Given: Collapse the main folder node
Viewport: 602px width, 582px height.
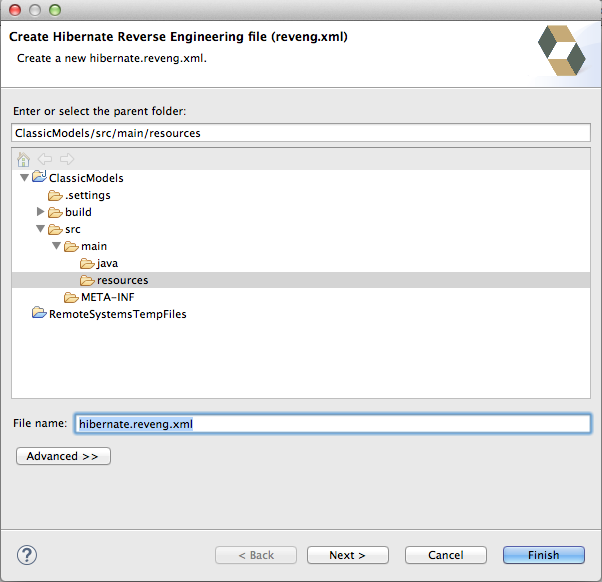Looking at the screenshot, I should (x=56, y=246).
